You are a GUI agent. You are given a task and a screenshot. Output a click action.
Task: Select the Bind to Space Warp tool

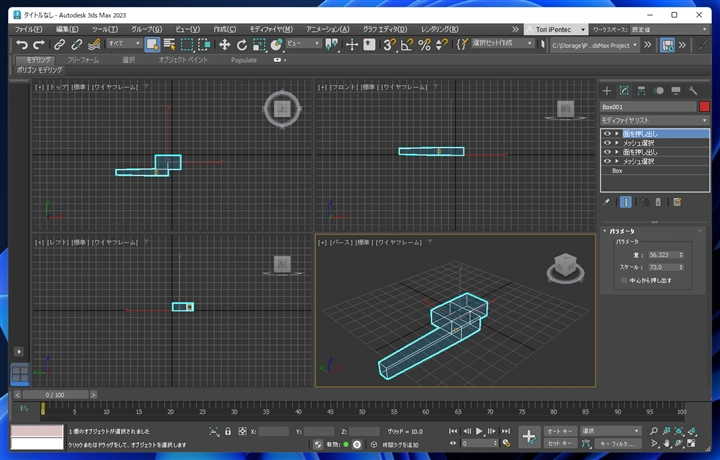click(94, 45)
